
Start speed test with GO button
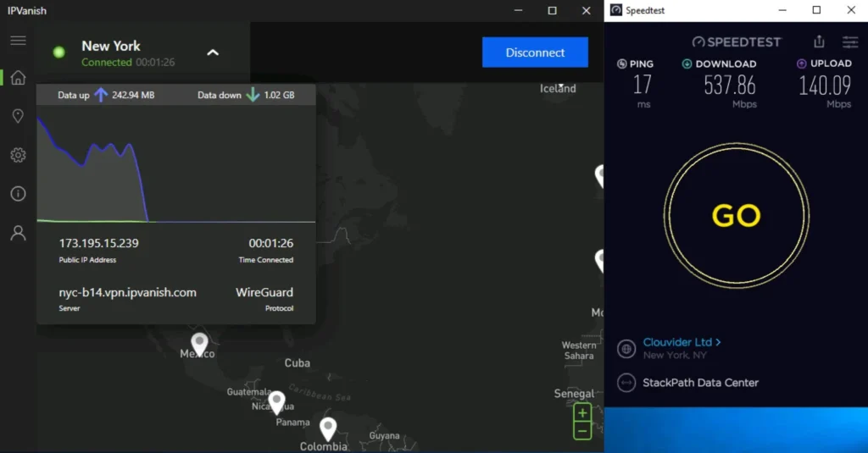click(737, 216)
